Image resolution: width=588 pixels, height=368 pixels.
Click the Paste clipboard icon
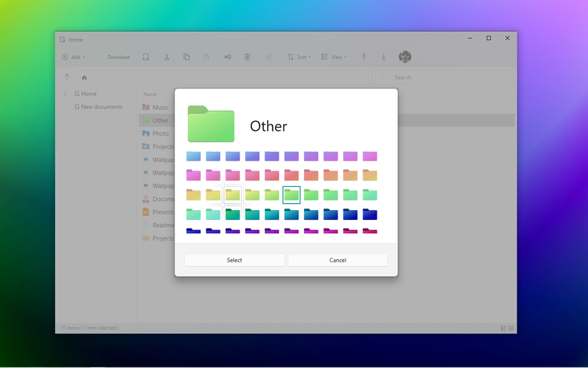click(x=206, y=57)
